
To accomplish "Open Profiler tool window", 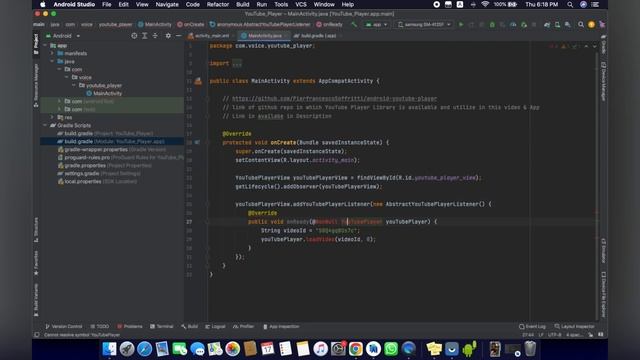I will coord(243,327).
